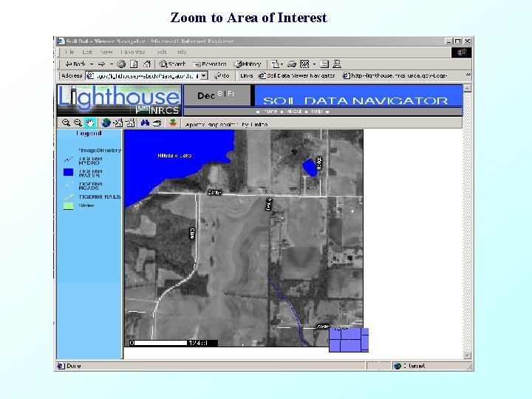This screenshot has width=532, height=399.
Task: Click the Legend panel heading
Action: click(x=89, y=133)
